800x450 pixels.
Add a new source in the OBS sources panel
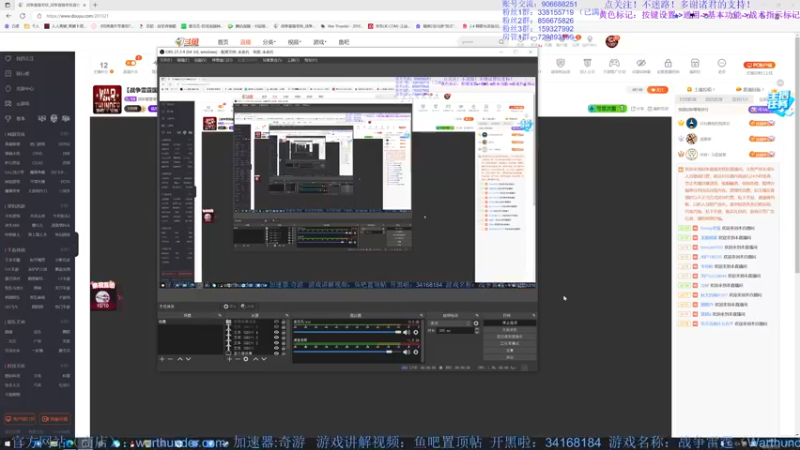pyautogui.click(x=229, y=359)
